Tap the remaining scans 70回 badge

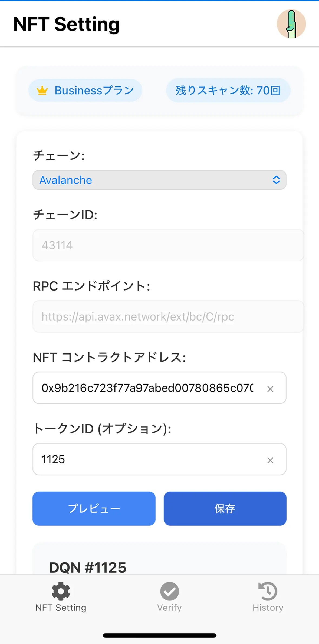[228, 91]
